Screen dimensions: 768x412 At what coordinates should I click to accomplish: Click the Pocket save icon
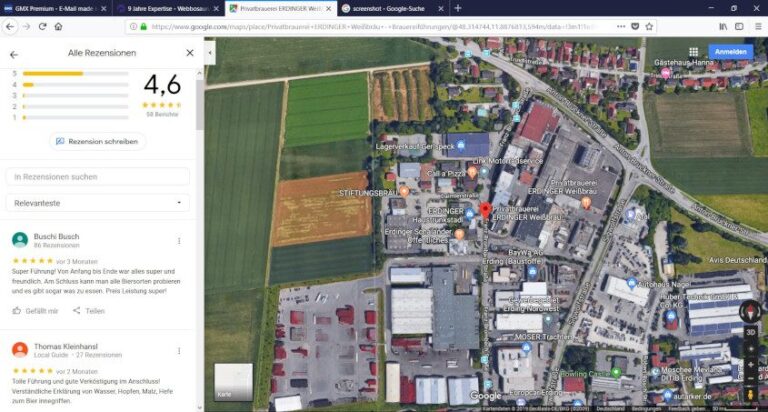(635, 27)
